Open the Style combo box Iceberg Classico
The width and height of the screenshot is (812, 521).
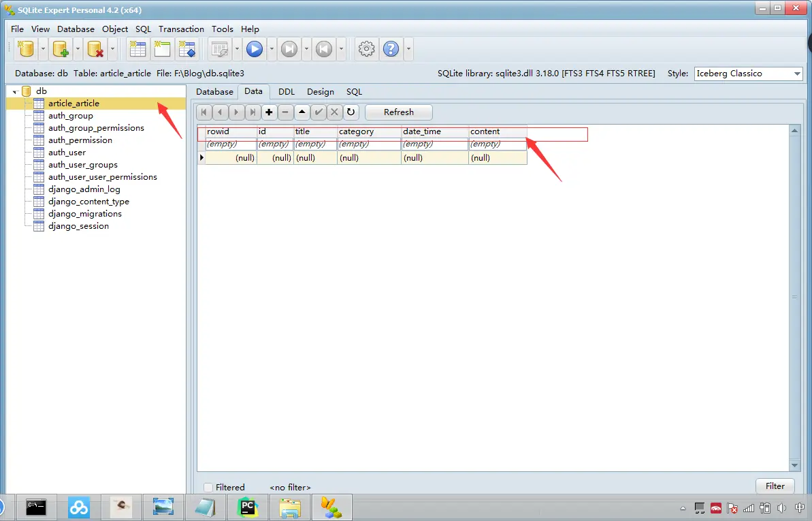point(748,74)
